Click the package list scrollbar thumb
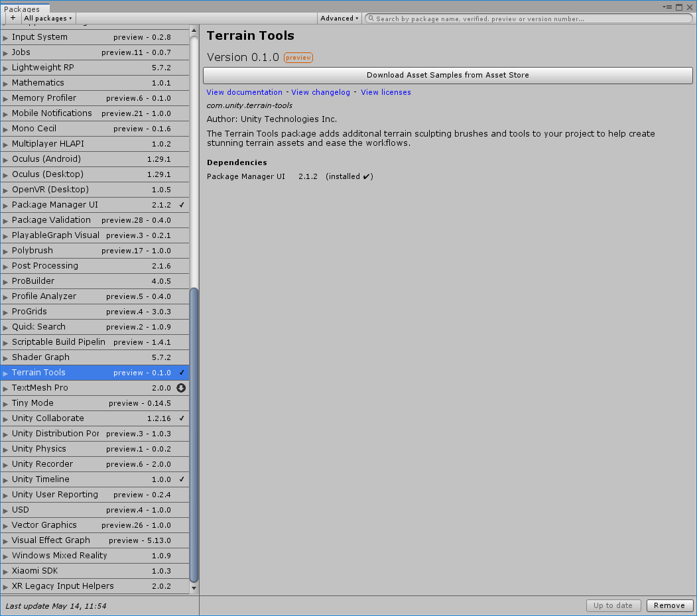 [x=194, y=435]
